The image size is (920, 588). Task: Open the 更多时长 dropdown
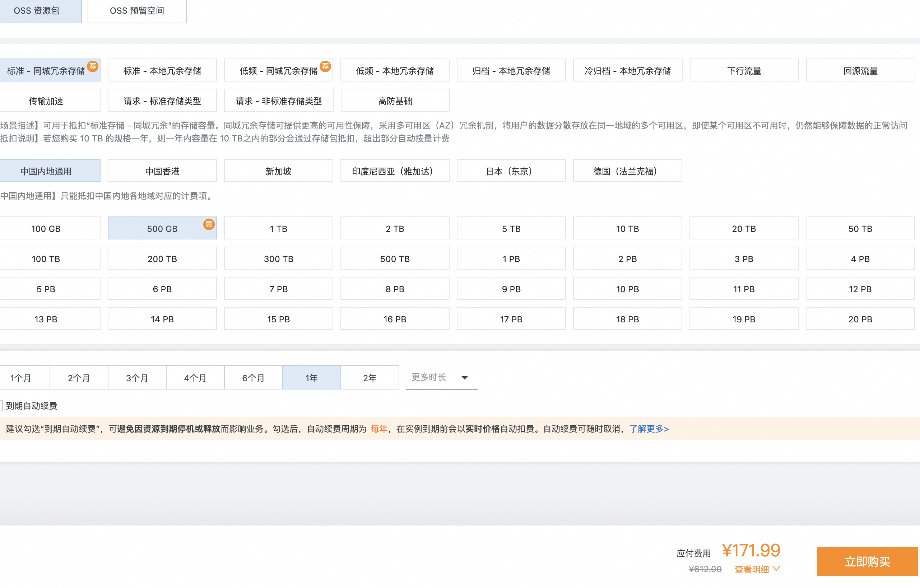429,377
